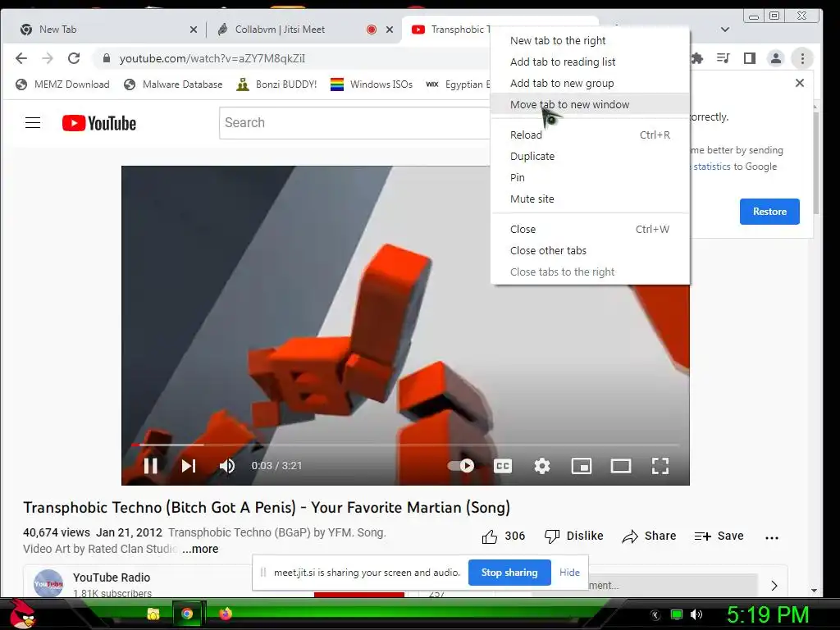Choose Add tab to new group
This screenshot has height=630, width=840.
(x=590, y=84)
